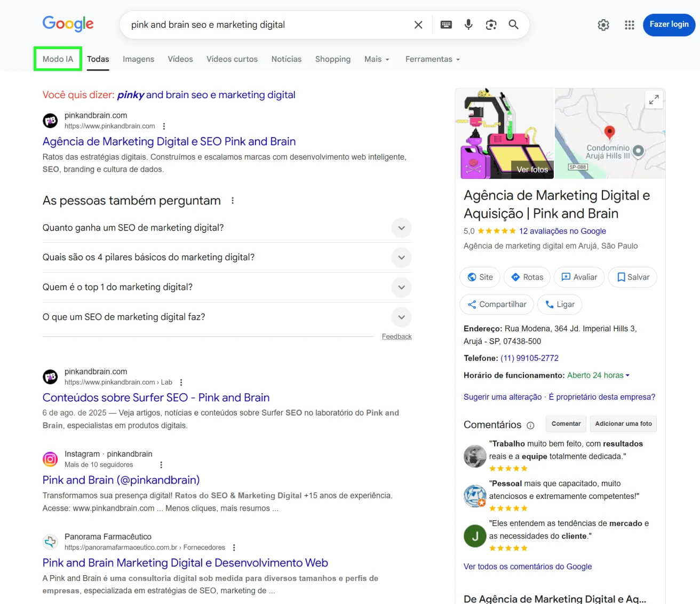Open more options for the first pinkandbrain.com result
Image resolution: width=700 pixels, height=604 pixels.
tap(164, 126)
